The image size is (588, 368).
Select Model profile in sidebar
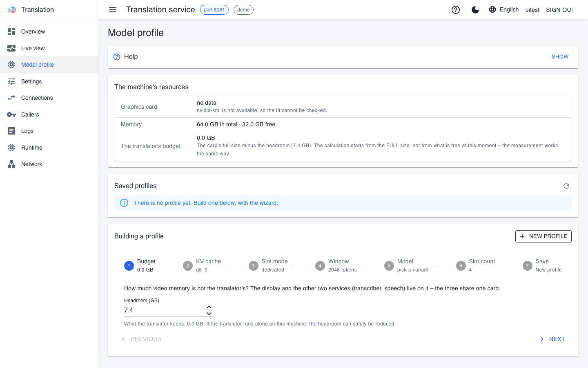coord(49,65)
